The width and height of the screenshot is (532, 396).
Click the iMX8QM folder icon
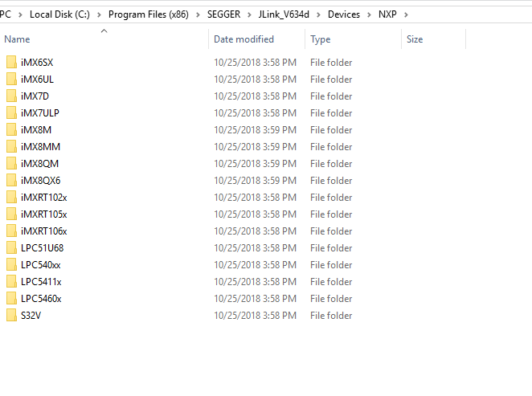(x=11, y=163)
